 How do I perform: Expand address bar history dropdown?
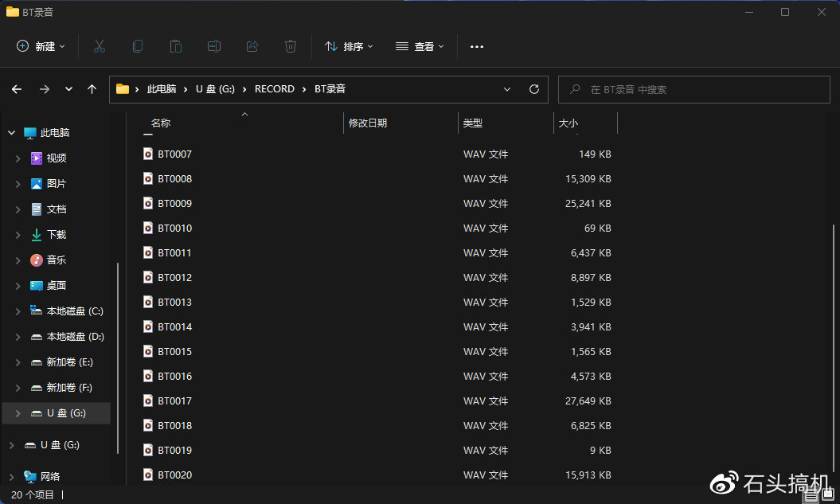click(506, 89)
